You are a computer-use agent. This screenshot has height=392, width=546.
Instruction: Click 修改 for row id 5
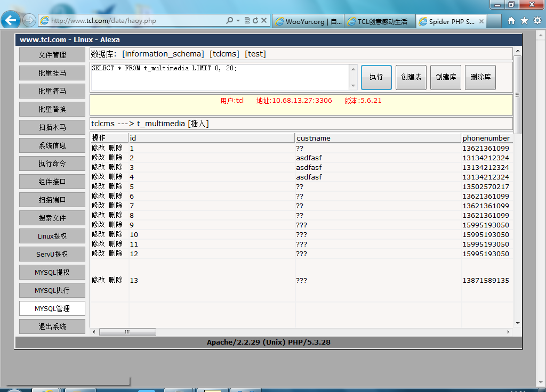tap(98, 186)
